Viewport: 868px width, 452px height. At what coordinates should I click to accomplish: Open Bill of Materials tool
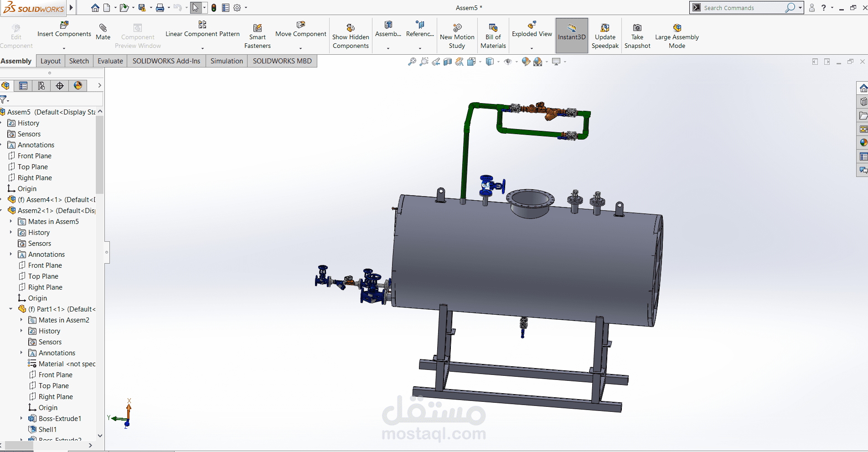pyautogui.click(x=493, y=36)
